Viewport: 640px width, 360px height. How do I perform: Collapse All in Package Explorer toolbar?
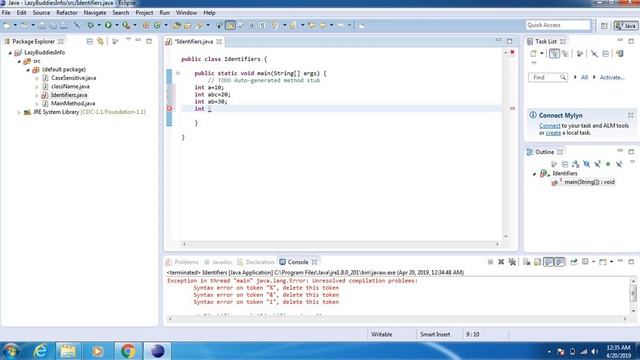[90, 41]
